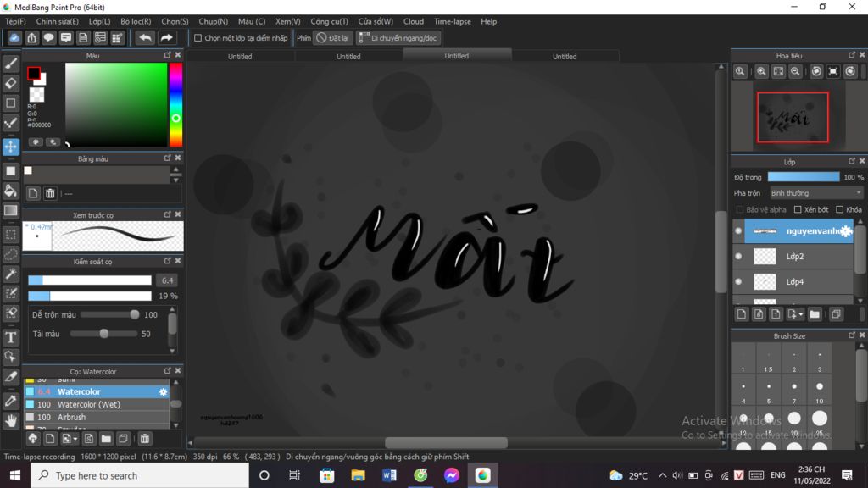Viewport: 868px width, 488px height.
Task: Toggle Bảo vệ alpha checkbox
Action: point(739,210)
